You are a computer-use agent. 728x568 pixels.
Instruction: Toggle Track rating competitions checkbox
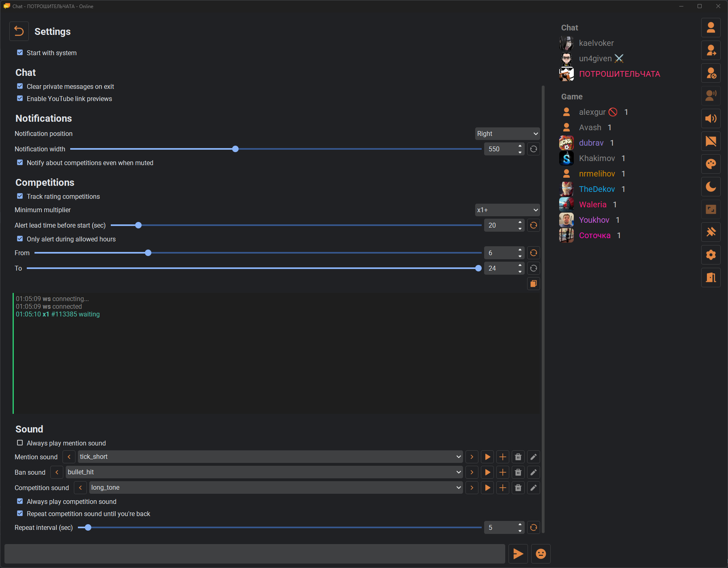click(20, 196)
